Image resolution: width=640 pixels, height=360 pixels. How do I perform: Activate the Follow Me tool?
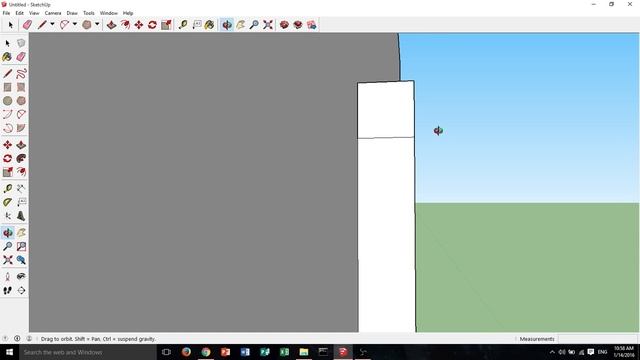pyautogui.click(x=21, y=158)
